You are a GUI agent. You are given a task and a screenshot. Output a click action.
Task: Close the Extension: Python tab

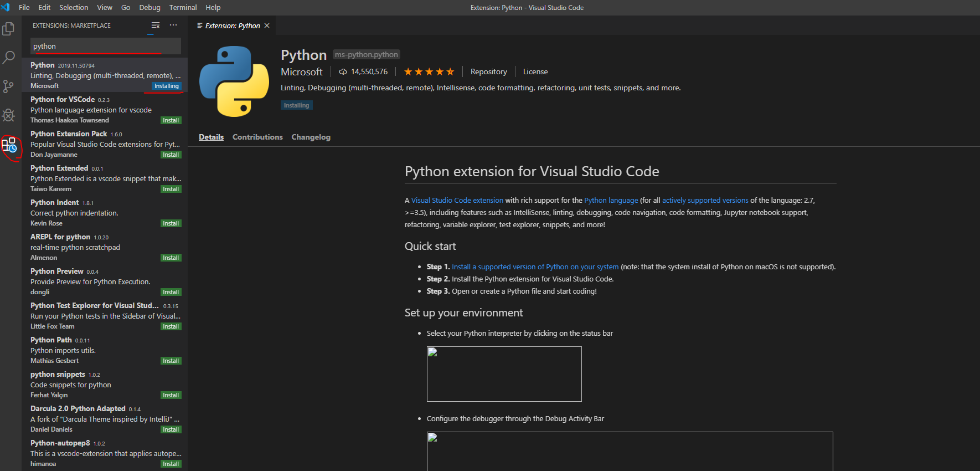267,25
